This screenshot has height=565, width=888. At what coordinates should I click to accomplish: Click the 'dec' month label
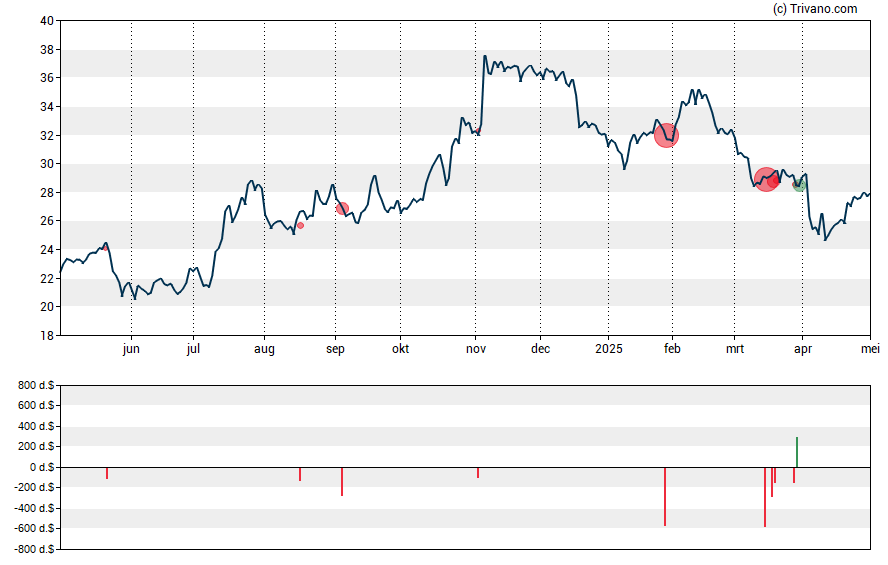pyautogui.click(x=540, y=349)
